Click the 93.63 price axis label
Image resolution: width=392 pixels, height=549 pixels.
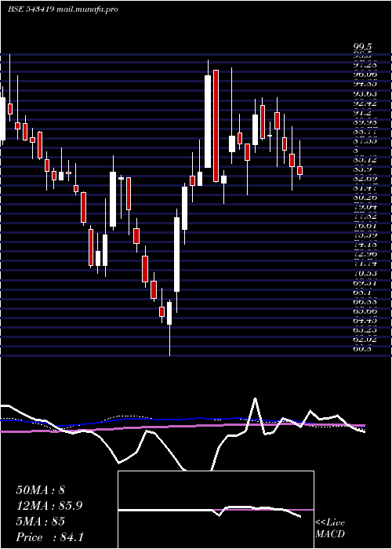tap(365, 94)
